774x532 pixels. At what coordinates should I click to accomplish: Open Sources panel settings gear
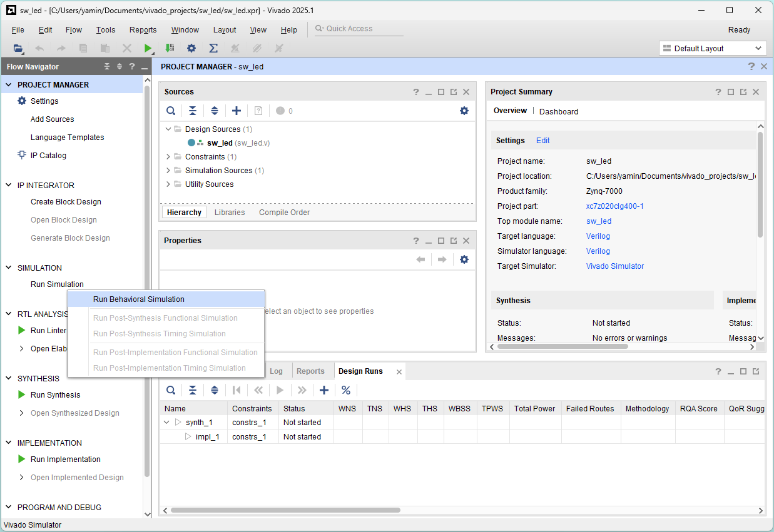point(464,111)
